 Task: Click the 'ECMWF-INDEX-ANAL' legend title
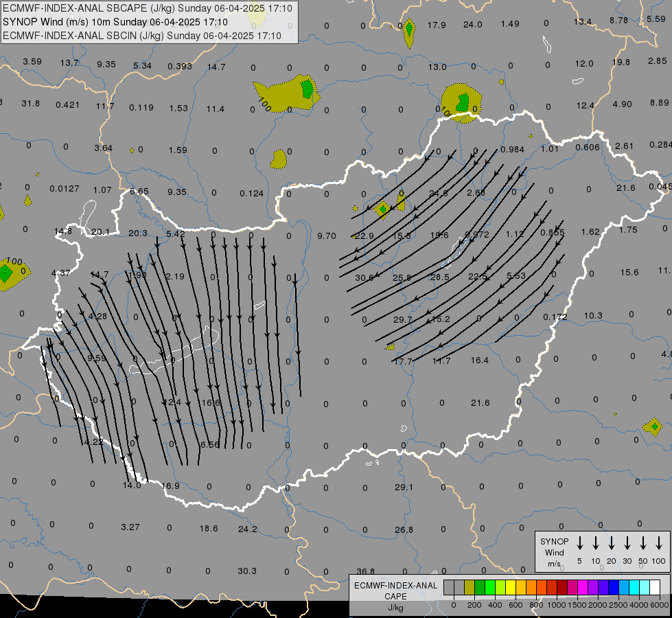[395, 586]
